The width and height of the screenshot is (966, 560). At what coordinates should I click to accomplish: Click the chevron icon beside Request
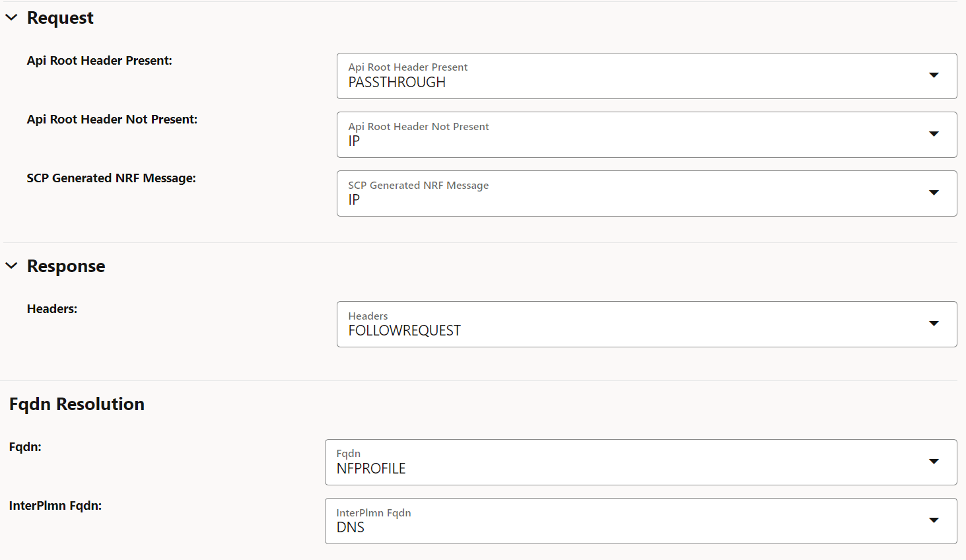point(11,17)
